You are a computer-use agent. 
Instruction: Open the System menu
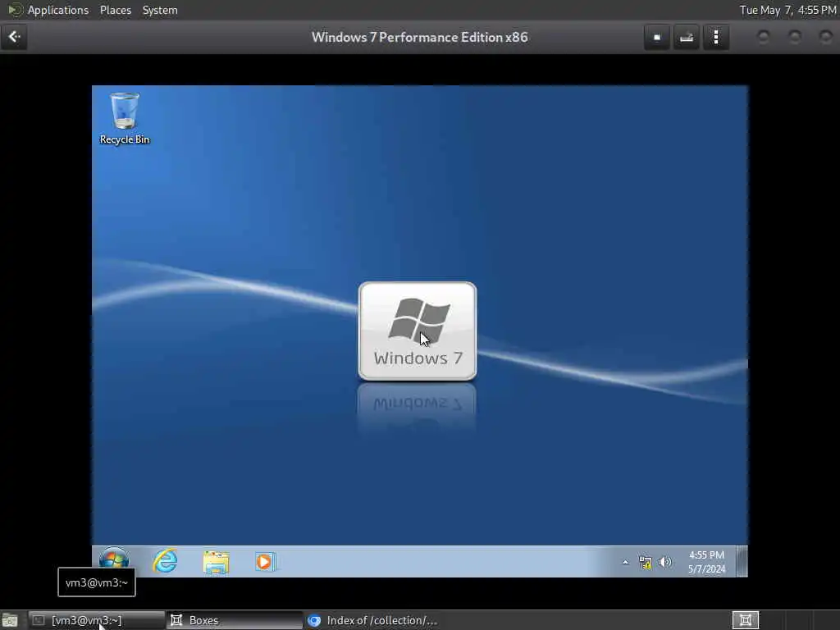[x=160, y=10]
